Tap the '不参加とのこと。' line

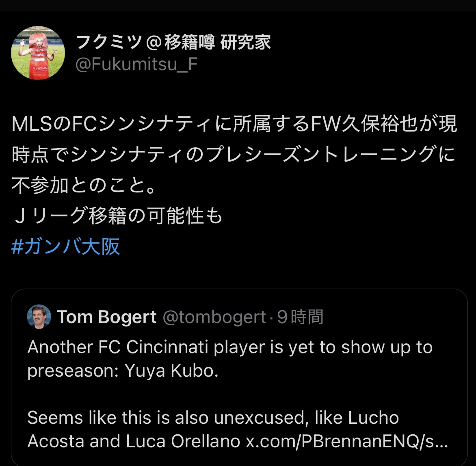pyautogui.click(x=84, y=186)
